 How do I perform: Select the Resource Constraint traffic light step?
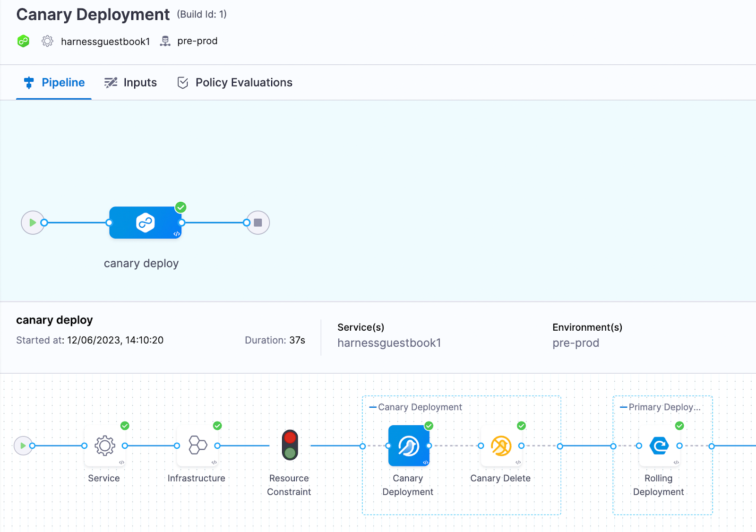tap(290, 445)
